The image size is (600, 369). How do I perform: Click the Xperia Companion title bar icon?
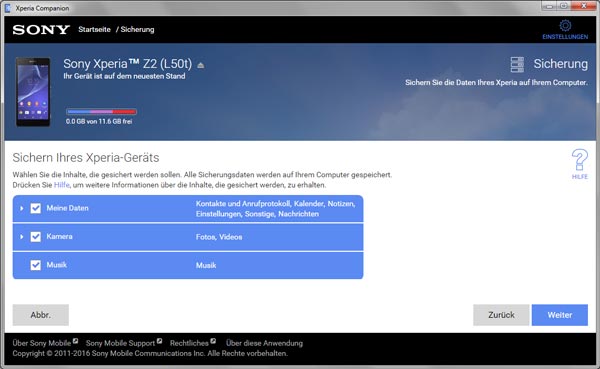8,8
